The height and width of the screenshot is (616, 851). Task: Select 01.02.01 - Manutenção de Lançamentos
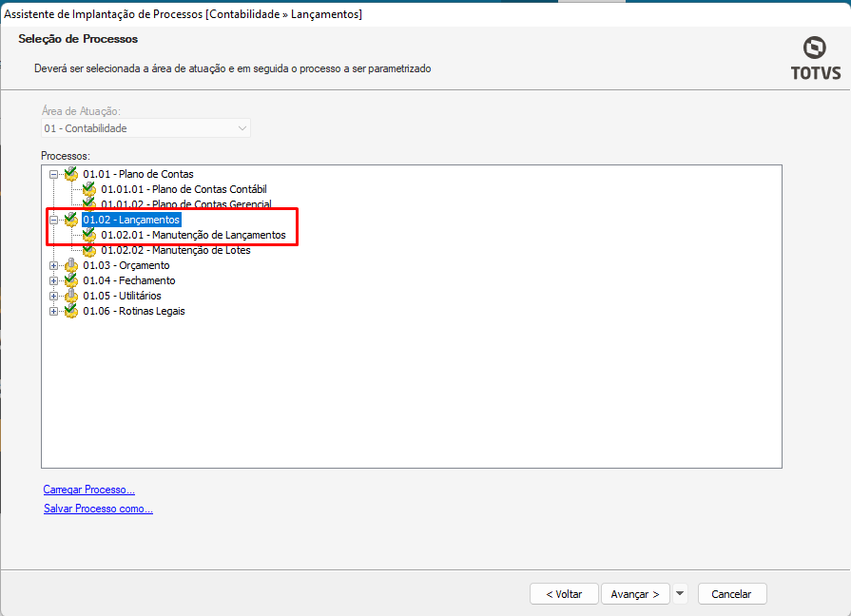(193, 235)
